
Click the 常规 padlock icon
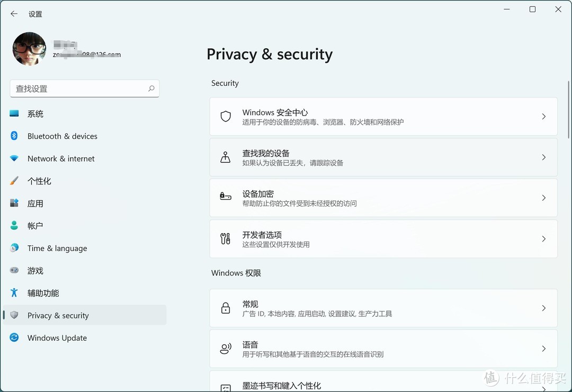click(x=226, y=308)
